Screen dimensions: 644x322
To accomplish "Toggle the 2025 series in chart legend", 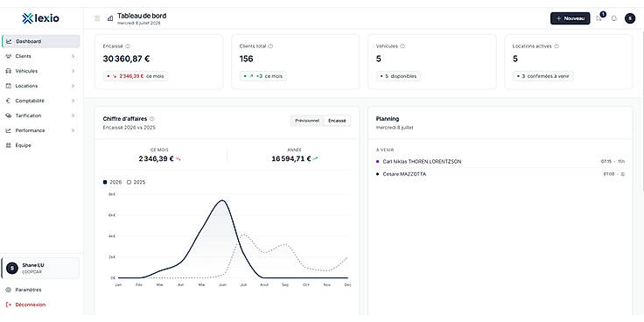I will click(136, 182).
